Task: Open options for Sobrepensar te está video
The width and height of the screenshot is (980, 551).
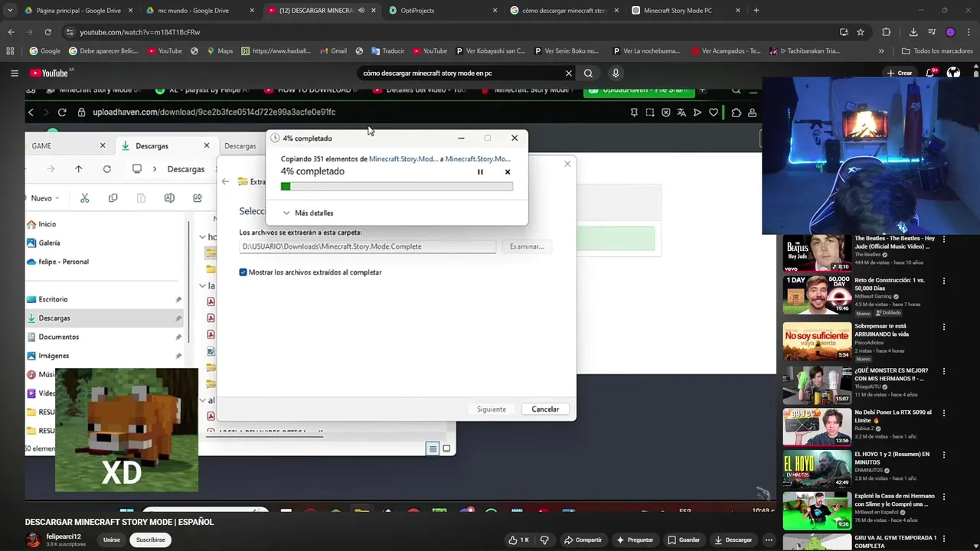Action: tap(943, 327)
